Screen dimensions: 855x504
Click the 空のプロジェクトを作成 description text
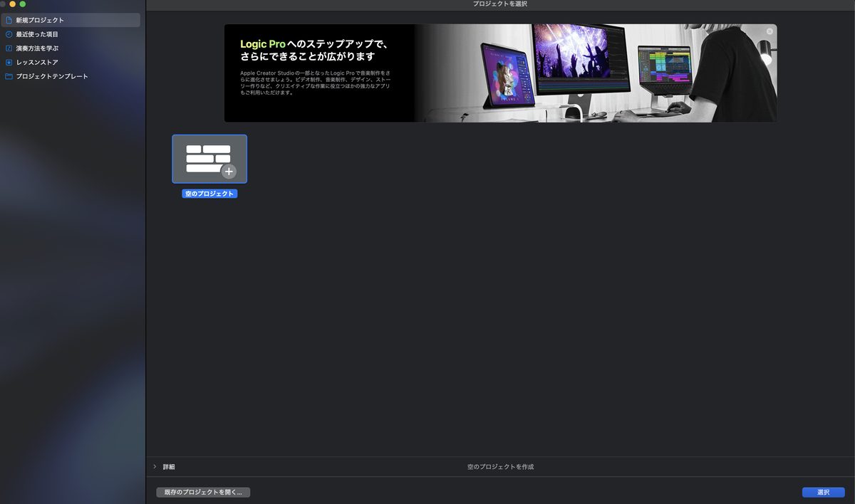(x=500, y=467)
